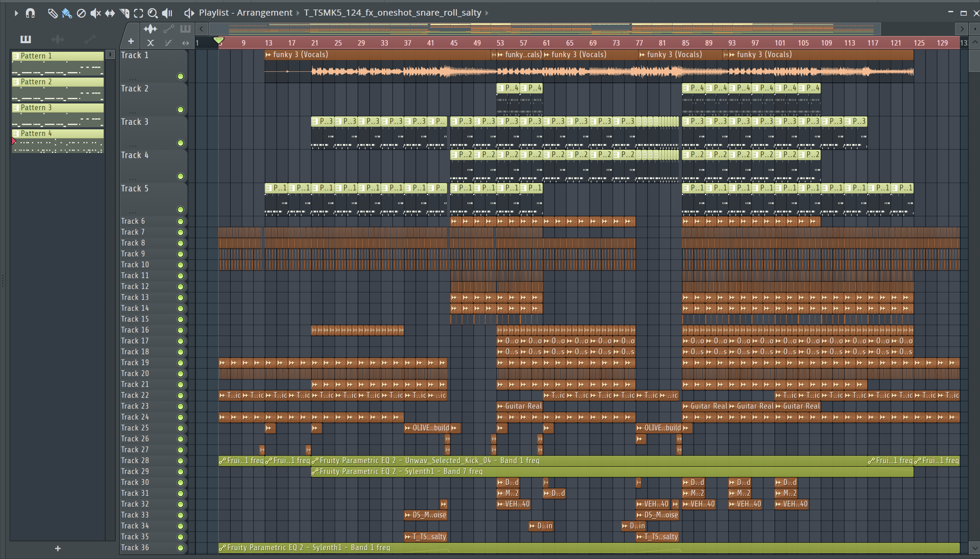Click the horizontal stretch arrows icon
Screen dimensions: 980x559
click(x=185, y=43)
